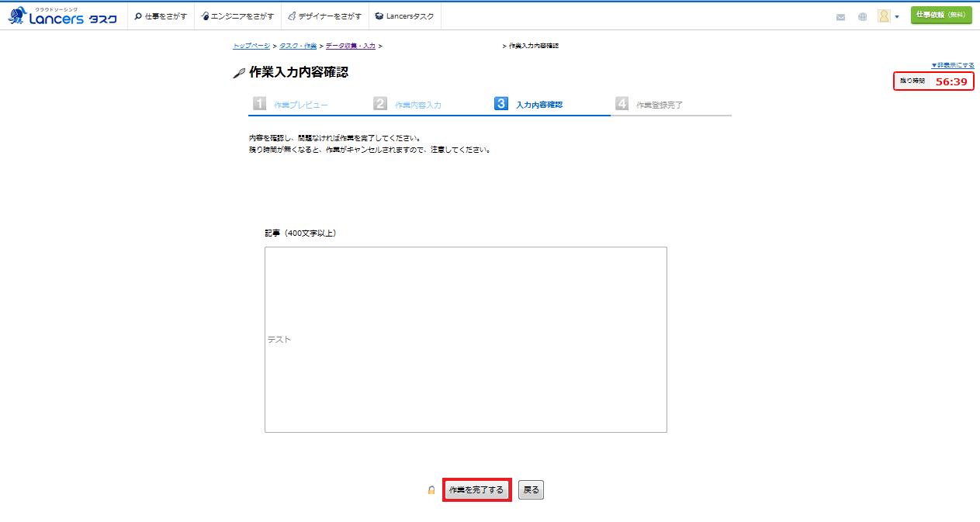Click the user avatar icon
The width and height of the screenshot is (980, 522).
pyautogui.click(x=883, y=16)
